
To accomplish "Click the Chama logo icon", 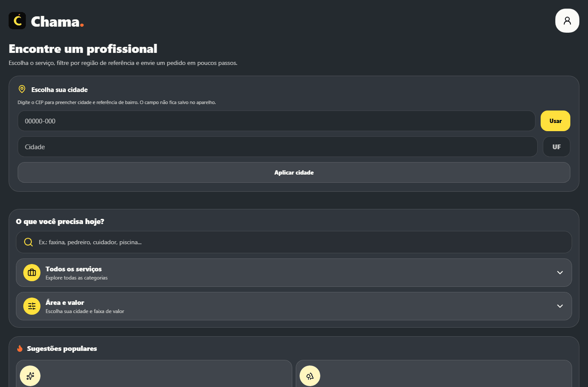I will tap(17, 21).
